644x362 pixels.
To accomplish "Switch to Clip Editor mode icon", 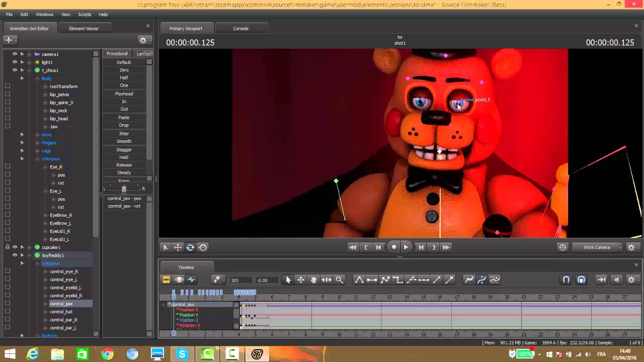I will click(166, 280).
